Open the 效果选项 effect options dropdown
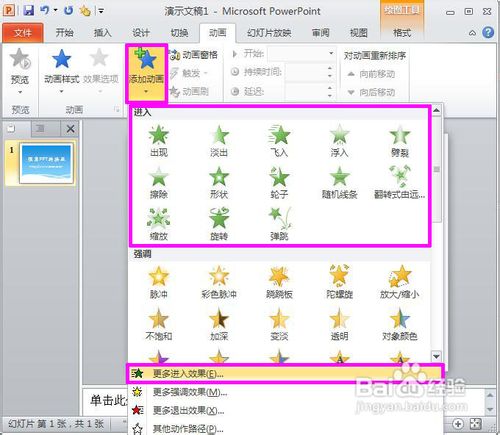The height and width of the screenshot is (435, 500). [x=100, y=71]
